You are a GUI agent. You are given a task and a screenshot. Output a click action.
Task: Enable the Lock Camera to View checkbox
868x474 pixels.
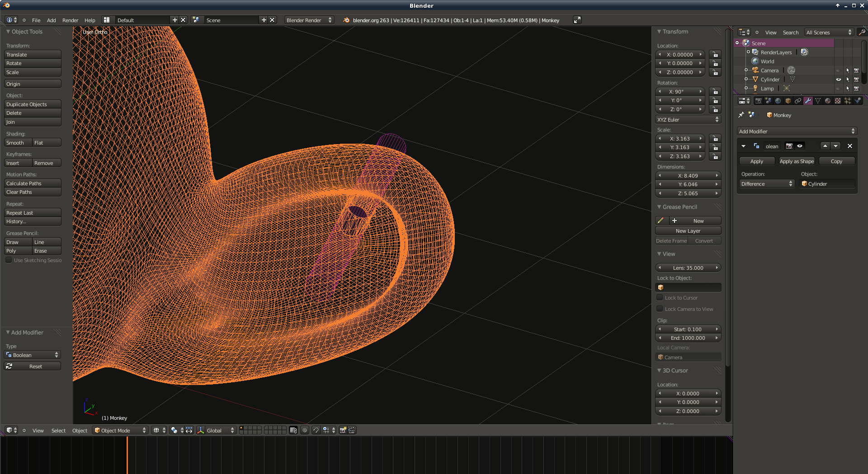(x=660, y=309)
